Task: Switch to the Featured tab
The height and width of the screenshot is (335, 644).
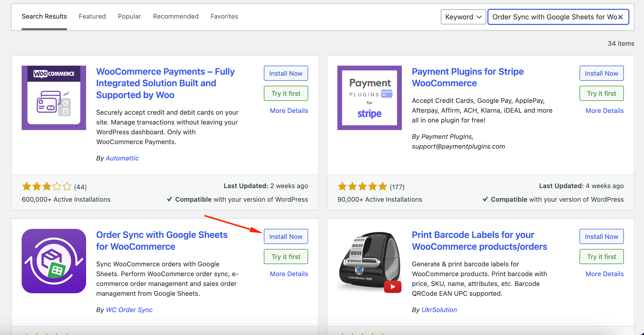Action: pyautogui.click(x=92, y=17)
